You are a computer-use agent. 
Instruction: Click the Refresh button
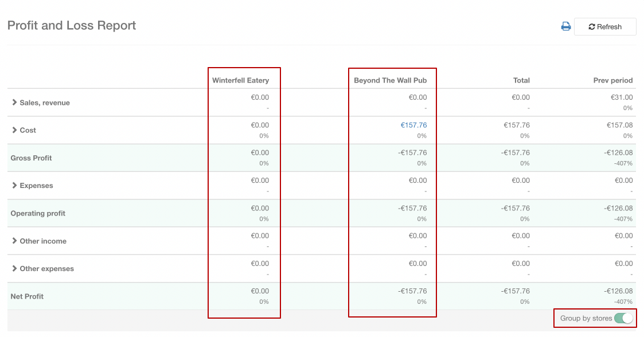[x=605, y=27]
